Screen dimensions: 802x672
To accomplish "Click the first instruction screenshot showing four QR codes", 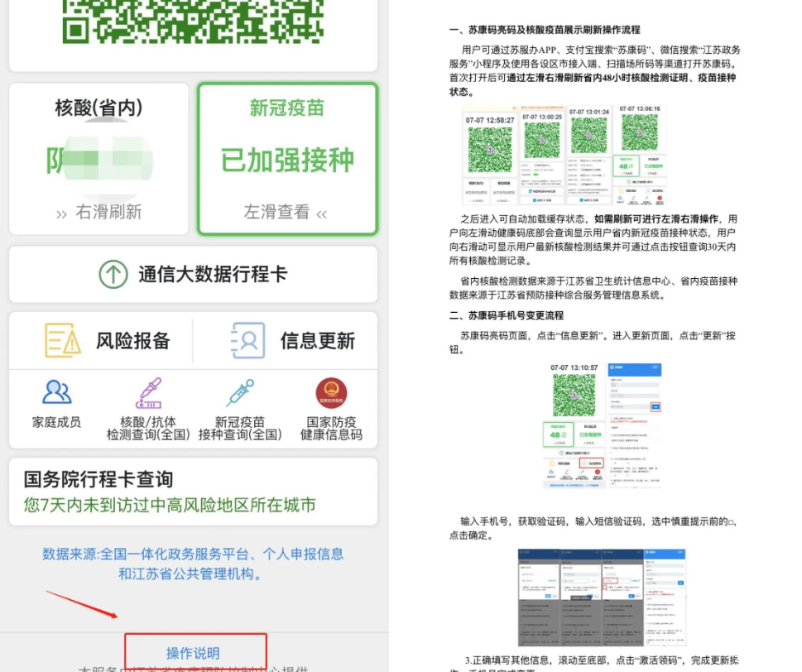I will 564,155.
